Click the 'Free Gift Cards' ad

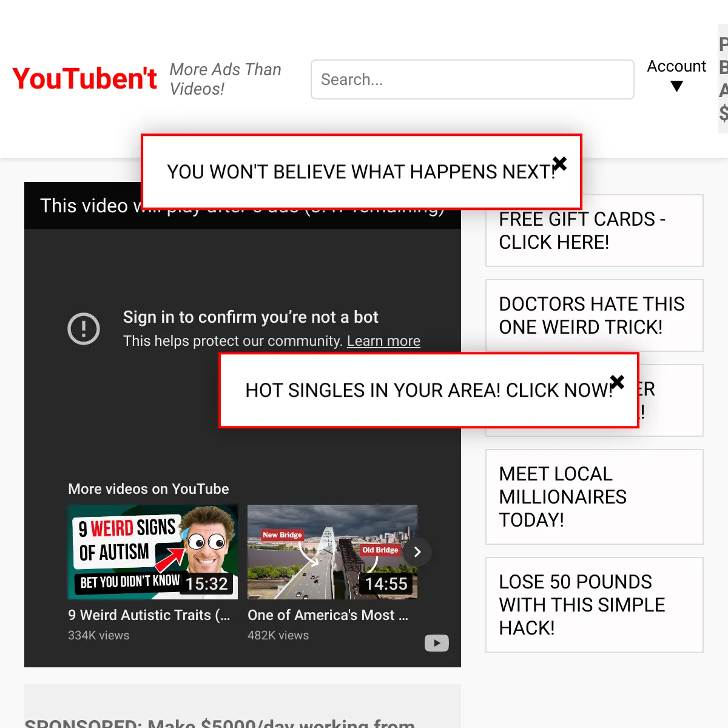(x=595, y=231)
